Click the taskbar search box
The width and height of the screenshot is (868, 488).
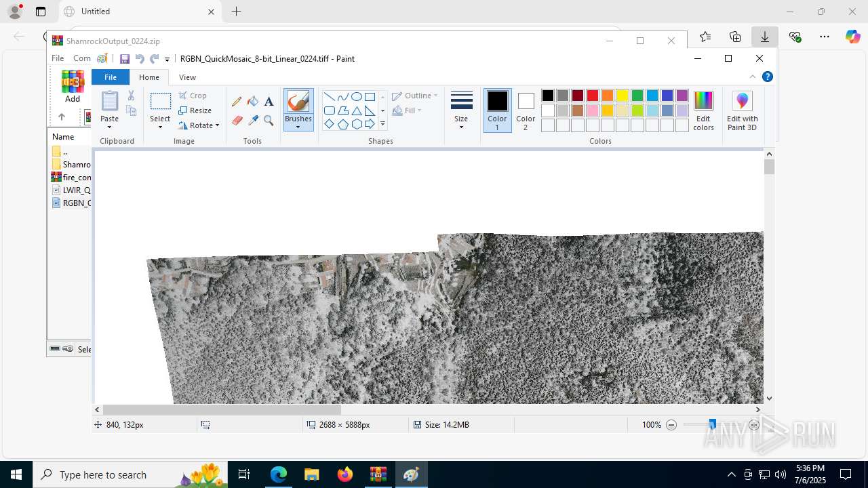tap(129, 474)
